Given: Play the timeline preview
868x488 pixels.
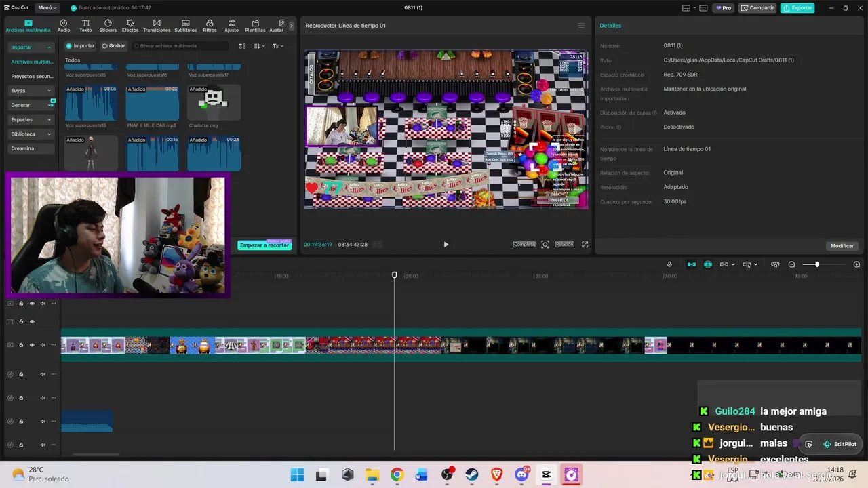Looking at the screenshot, I should 446,245.
